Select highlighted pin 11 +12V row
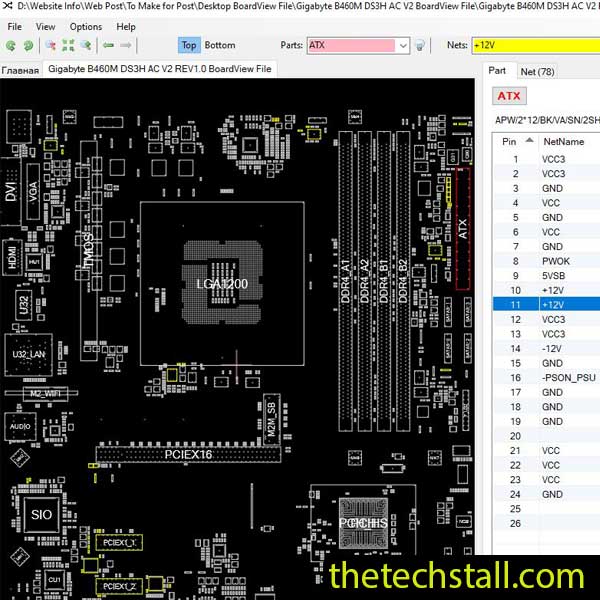 tap(546, 305)
